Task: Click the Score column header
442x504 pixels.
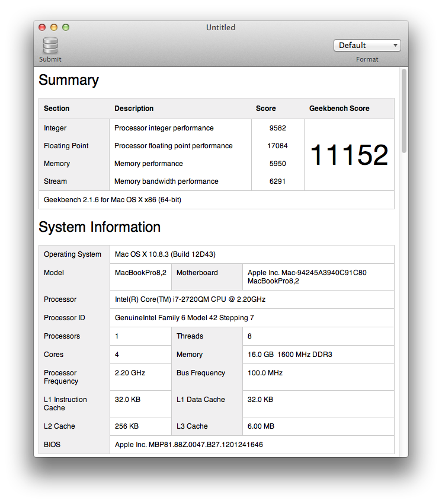Action: pos(265,109)
